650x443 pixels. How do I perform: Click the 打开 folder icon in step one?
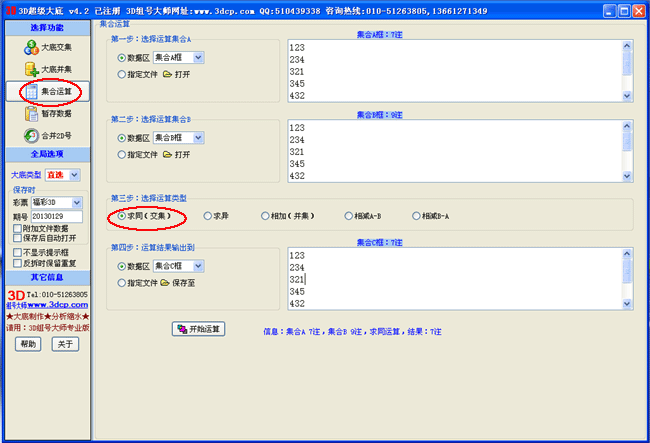click(x=167, y=73)
